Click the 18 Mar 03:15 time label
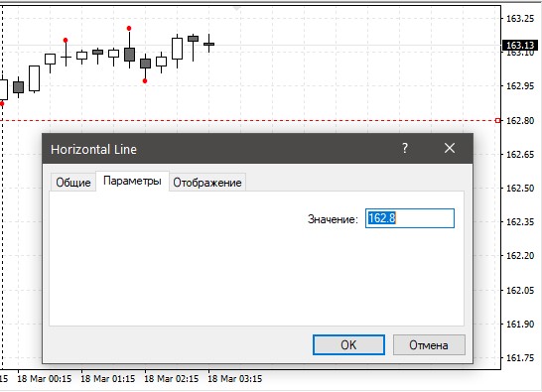Image resolution: width=542 pixels, height=392 pixels. [x=235, y=379]
